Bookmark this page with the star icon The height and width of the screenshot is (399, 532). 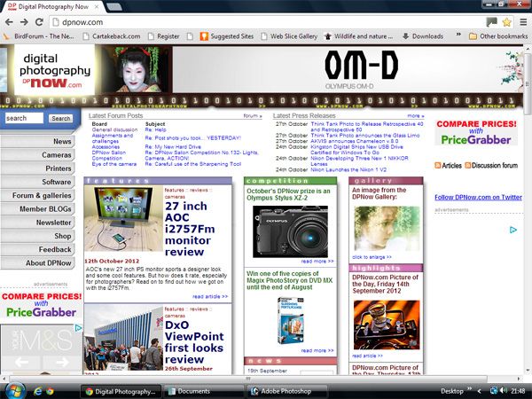coord(506,21)
